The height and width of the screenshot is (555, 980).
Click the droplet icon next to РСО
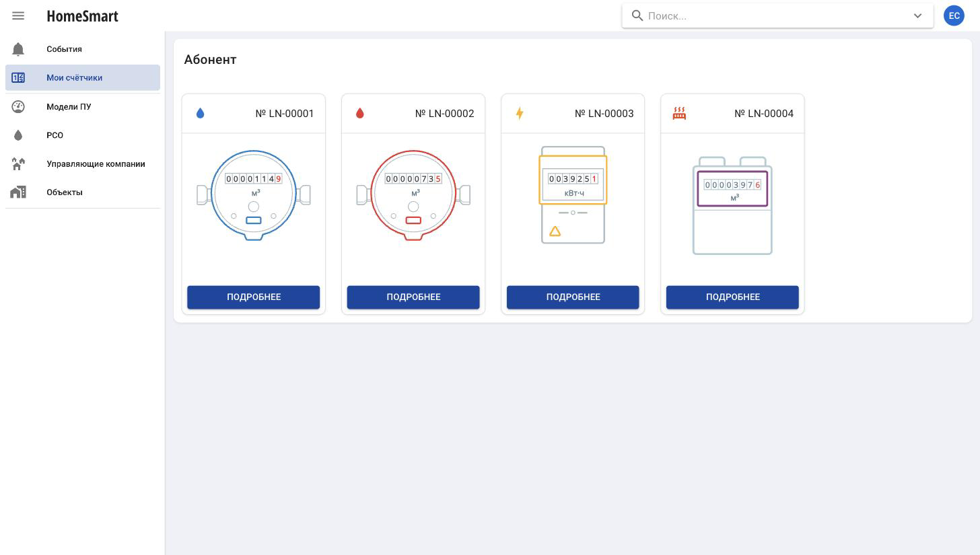(18, 135)
